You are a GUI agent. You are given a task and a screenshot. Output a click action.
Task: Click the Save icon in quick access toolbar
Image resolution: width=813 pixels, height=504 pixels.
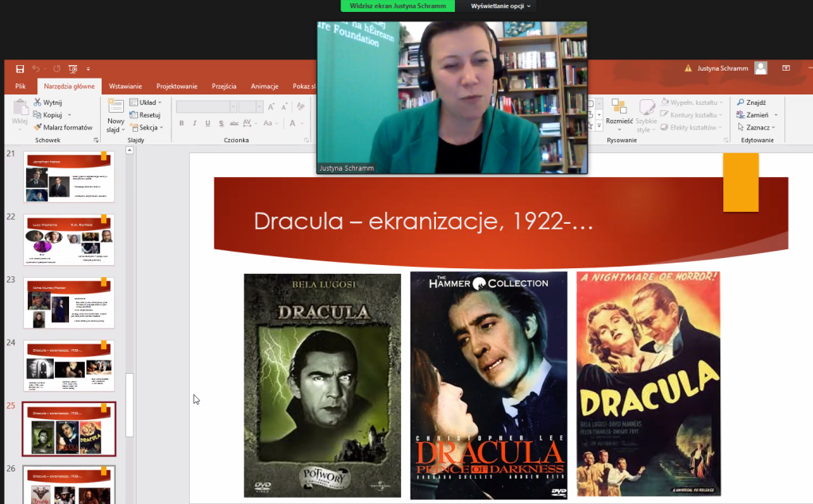click(x=18, y=69)
